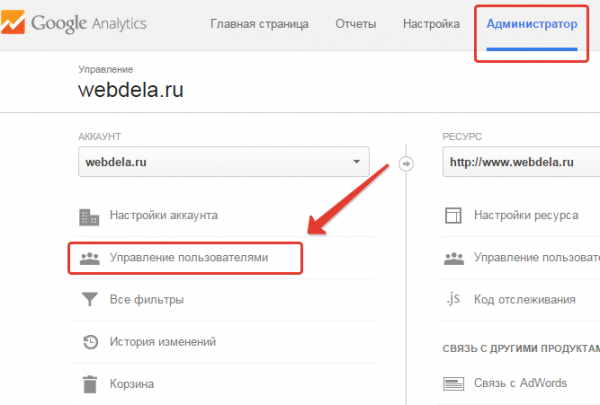Click the AdWords link icon
The height and width of the screenshot is (405, 600).
click(x=453, y=384)
